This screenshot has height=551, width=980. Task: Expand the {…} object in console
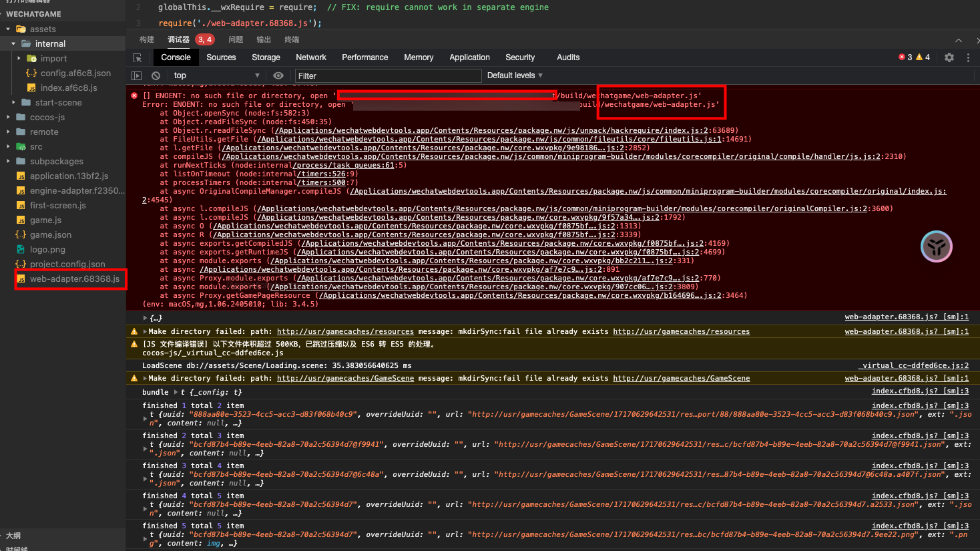point(145,318)
